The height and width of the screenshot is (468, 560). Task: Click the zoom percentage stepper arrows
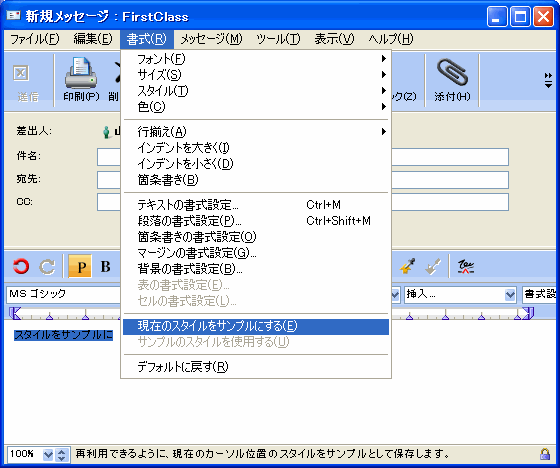(x=62, y=455)
